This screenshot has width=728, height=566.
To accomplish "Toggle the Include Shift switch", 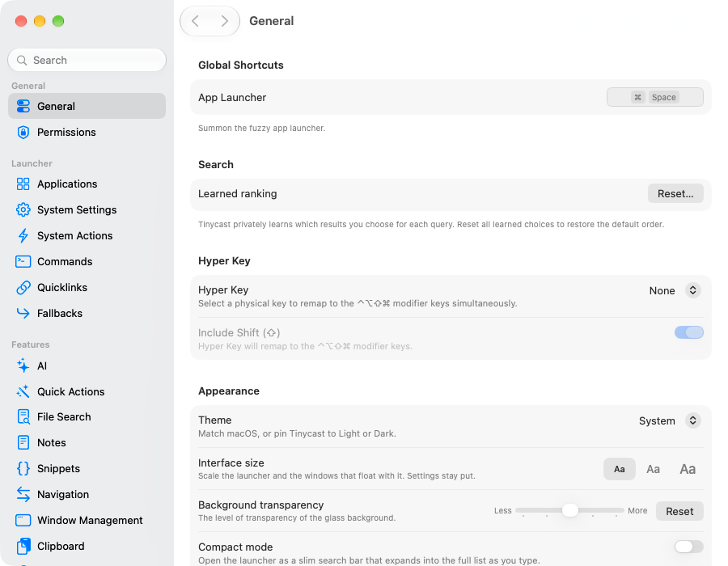I will click(689, 332).
